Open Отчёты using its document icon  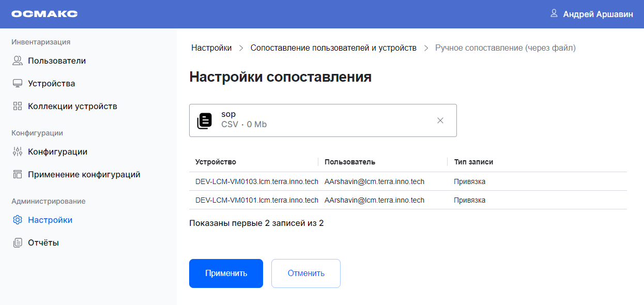17,242
